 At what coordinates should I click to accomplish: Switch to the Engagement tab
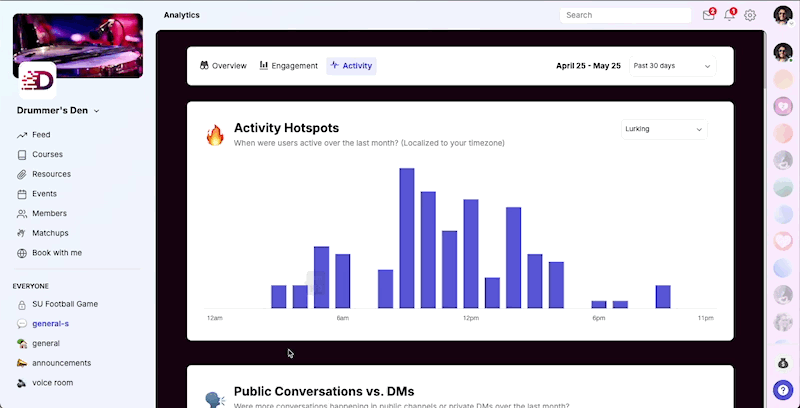288,66
